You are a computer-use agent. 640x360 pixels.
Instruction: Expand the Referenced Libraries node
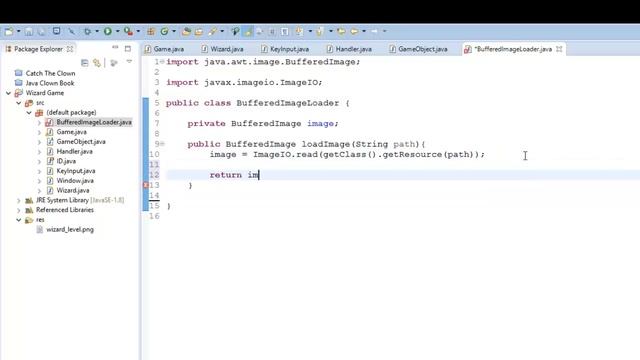point(18,210)
